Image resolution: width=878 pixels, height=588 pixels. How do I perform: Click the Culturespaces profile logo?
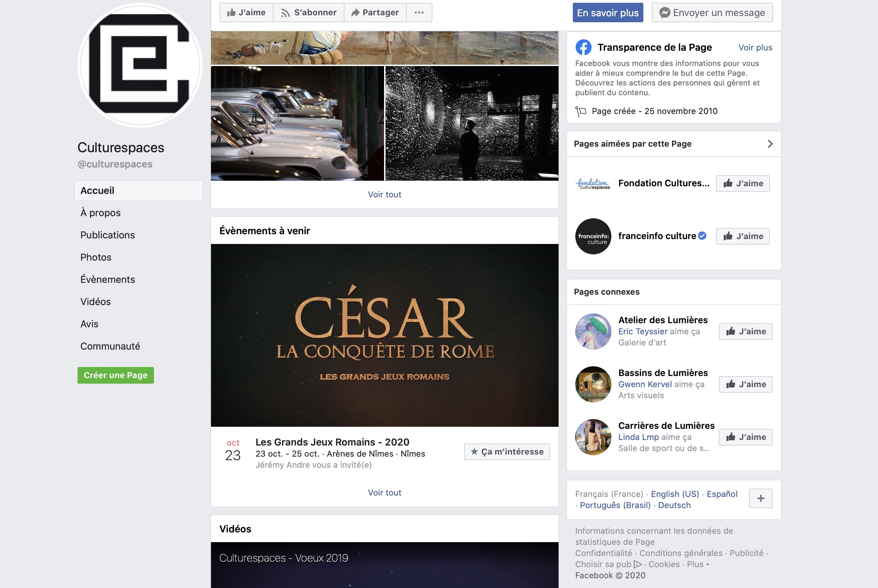click(140, 65)
